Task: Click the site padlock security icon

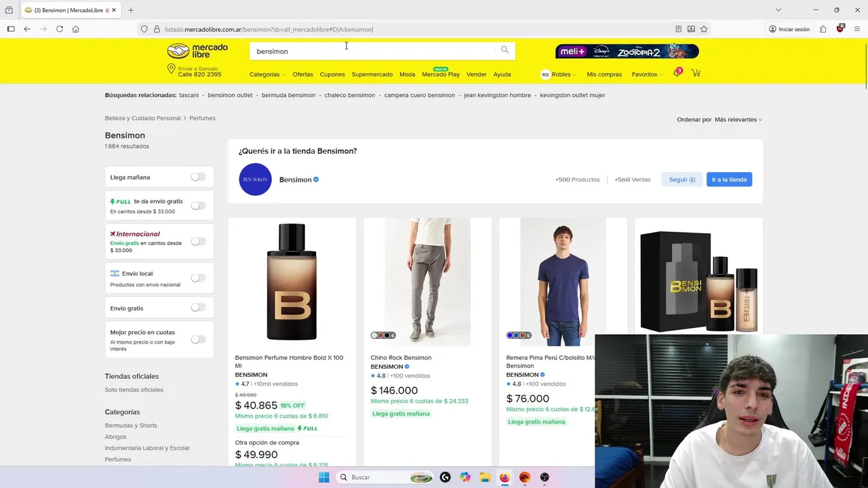Action: (x=157, y=29)
